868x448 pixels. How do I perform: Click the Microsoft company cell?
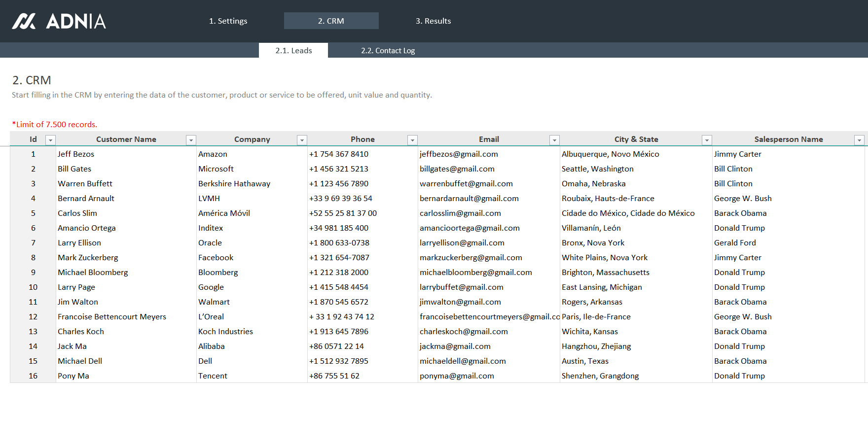(x=252, y=169)
